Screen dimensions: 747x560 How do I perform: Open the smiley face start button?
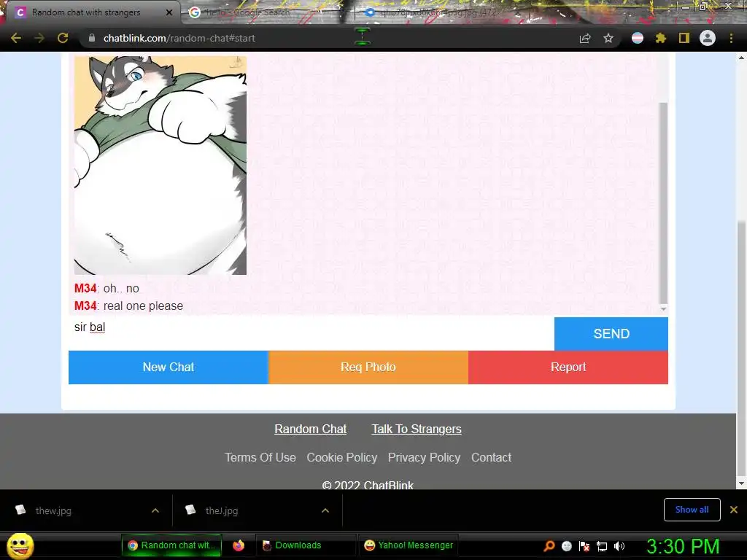click(x=20, y=545)
